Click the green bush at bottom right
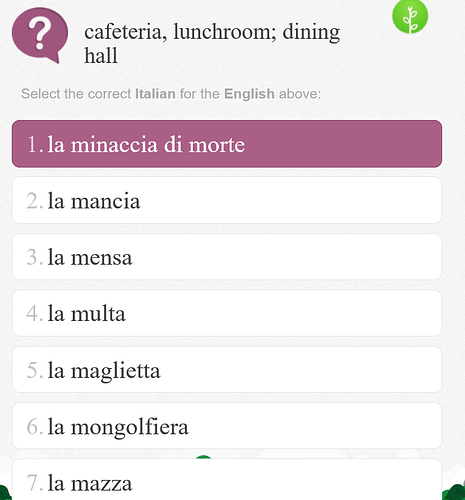The image size is (465, 500). coord(454,491)
